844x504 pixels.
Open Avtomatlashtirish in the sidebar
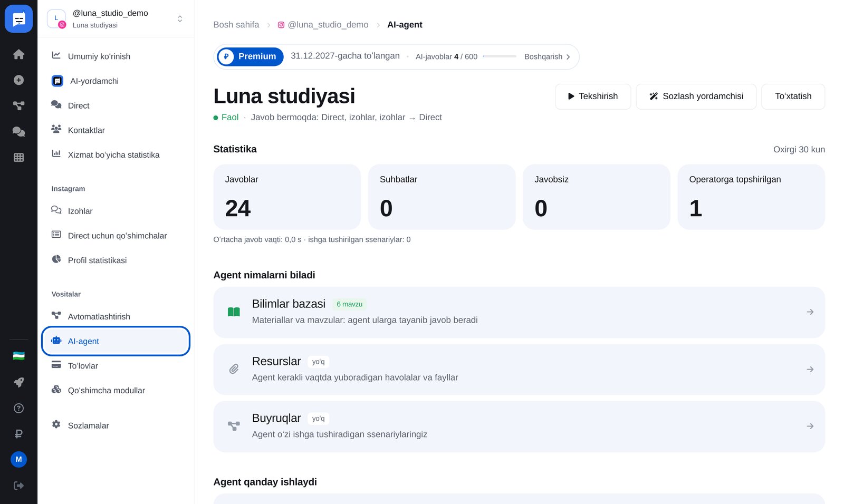(116, 316)
